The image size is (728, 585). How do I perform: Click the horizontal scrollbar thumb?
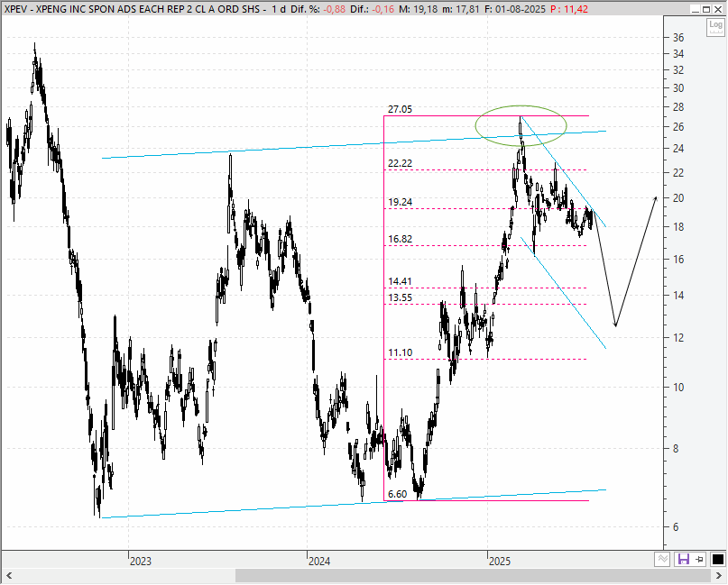point(473,576)
